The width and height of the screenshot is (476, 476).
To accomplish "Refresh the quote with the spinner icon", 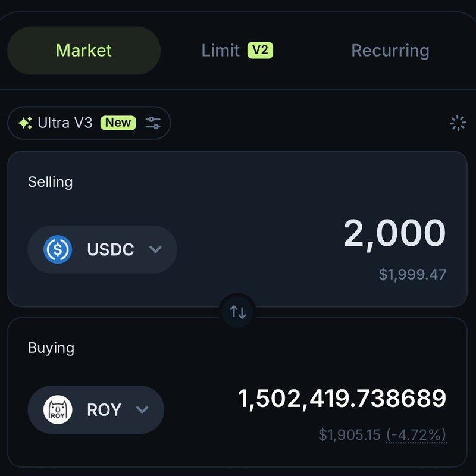I will point(458,123).
